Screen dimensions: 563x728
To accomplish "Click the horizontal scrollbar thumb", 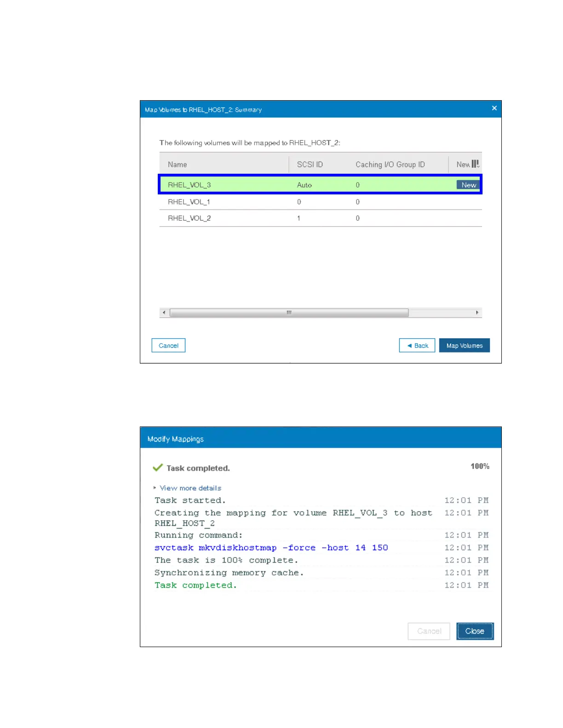I will (x=289, y=313).
